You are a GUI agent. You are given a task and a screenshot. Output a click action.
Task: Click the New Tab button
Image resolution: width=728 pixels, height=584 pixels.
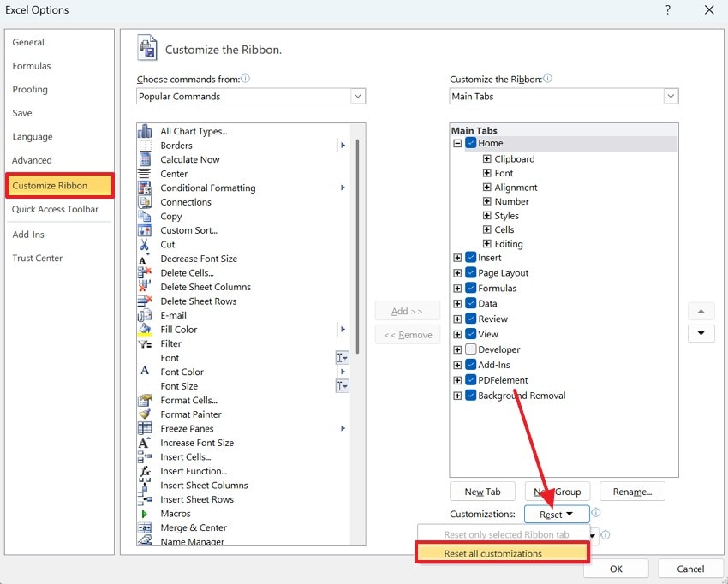[482, 492]
